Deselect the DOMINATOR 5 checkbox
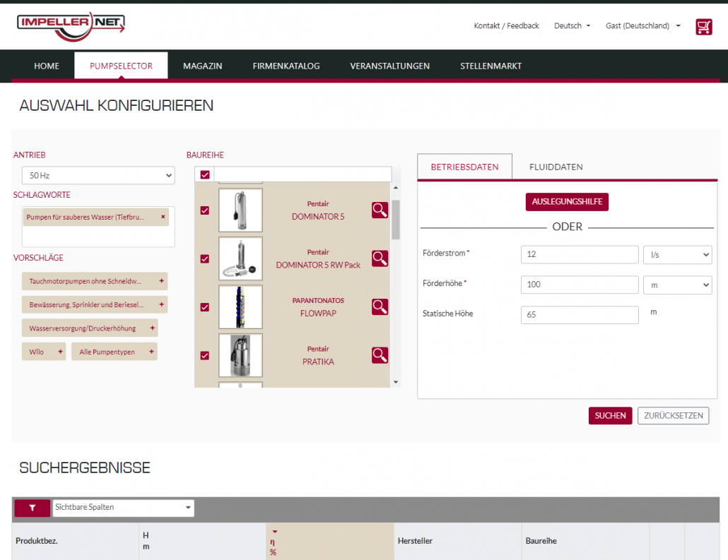This screenshot has width=728, height=560. click(205, 210)
